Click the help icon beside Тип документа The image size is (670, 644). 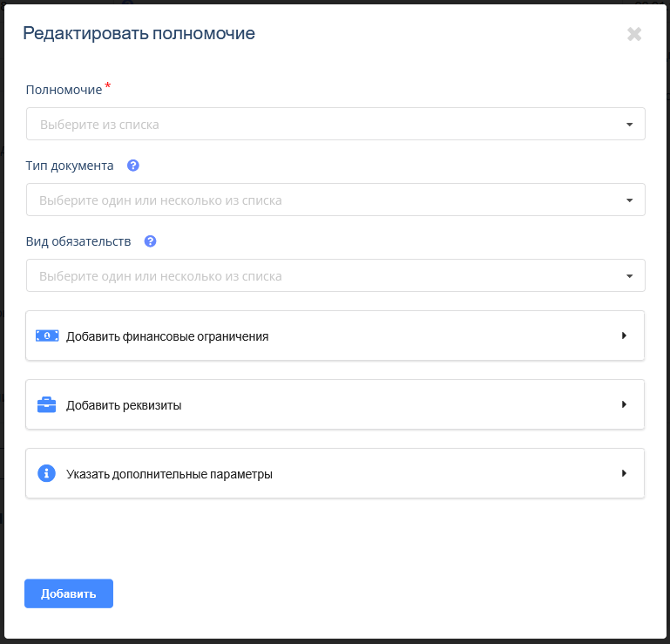pyautogui.click(x=133, y=166)
